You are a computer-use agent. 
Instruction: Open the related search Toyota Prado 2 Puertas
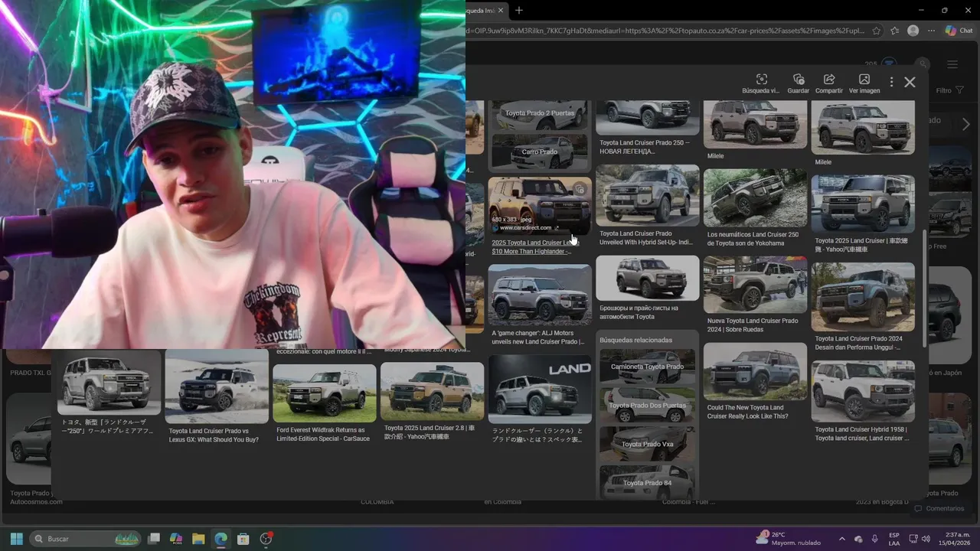(x=539, y=114)
